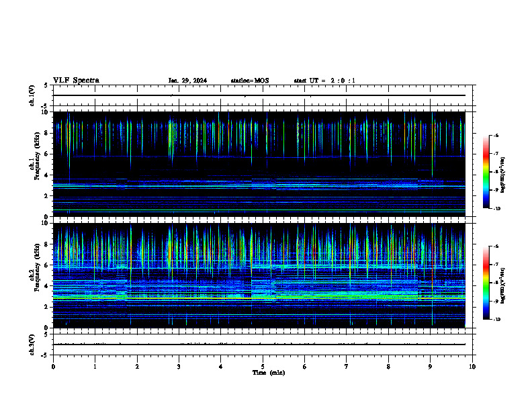Screen dimensions: 532x411
Task: Click the "-5" tick on ch.3(V) axis
Action: pos(45,355)
